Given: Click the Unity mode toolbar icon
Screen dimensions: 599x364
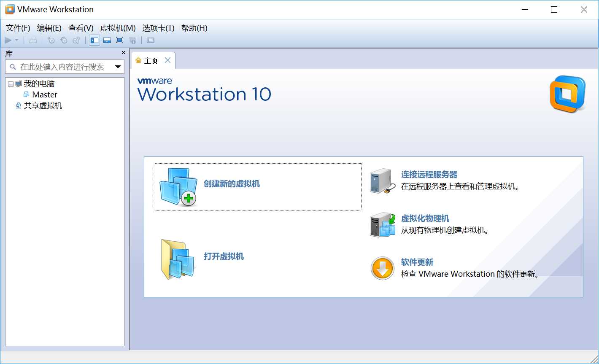Looking at the screenshot, I should pyautogui.click(x=132, y=40).
